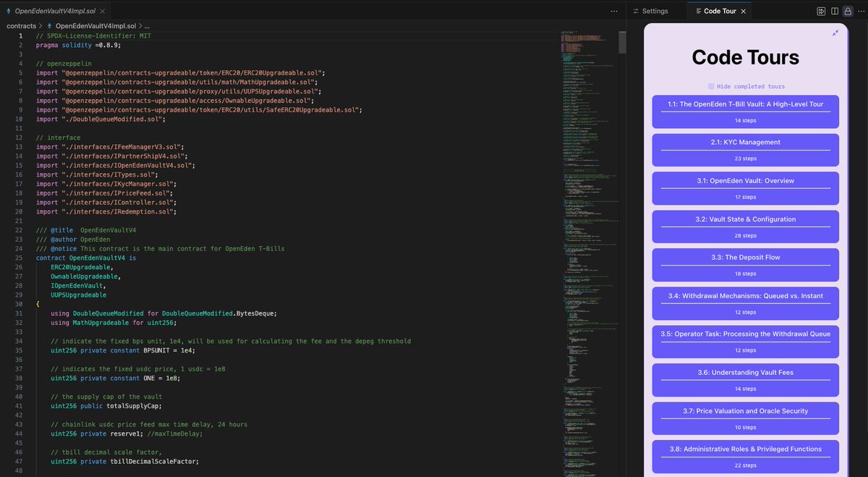This screenshot has width=868, height=477.
Task: Click the Settings tab sliders icon
Action: click(x=634, y=12)
